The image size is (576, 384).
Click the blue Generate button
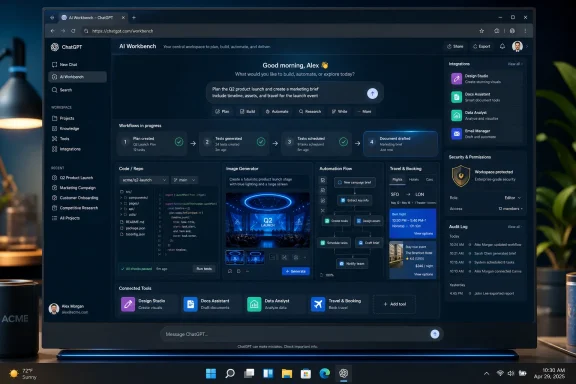coord(296,271)
